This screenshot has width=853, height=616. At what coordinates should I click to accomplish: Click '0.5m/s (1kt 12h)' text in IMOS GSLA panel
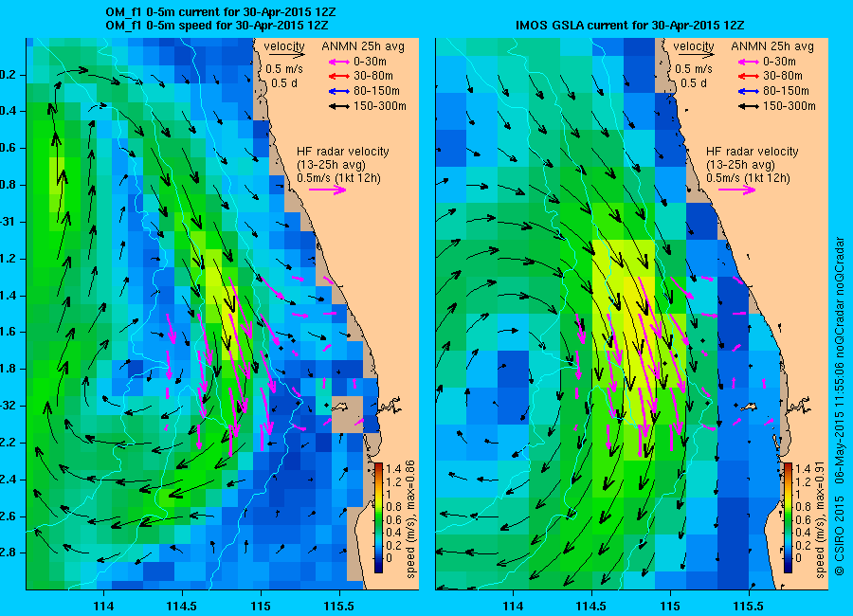click(749, 178)
